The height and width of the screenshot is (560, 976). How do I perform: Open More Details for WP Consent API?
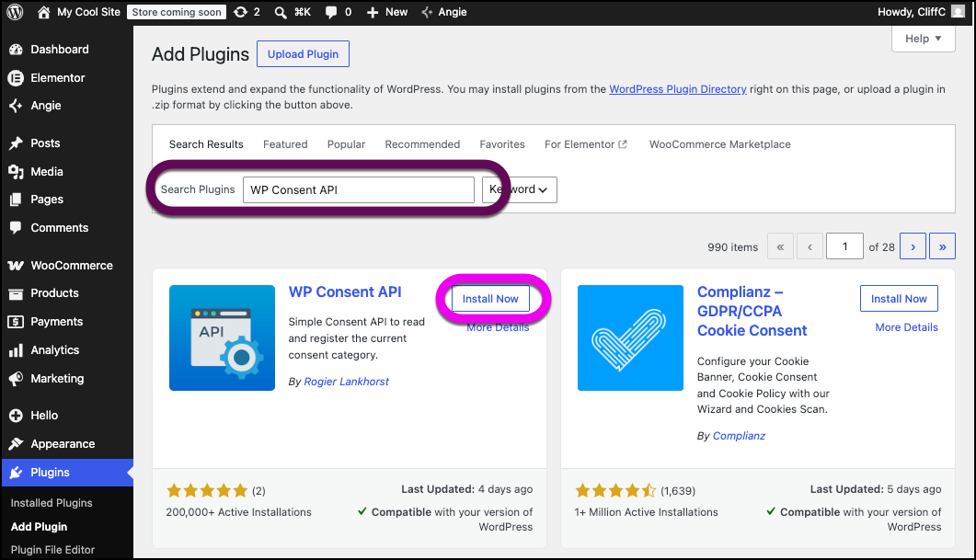click(498, 327)
